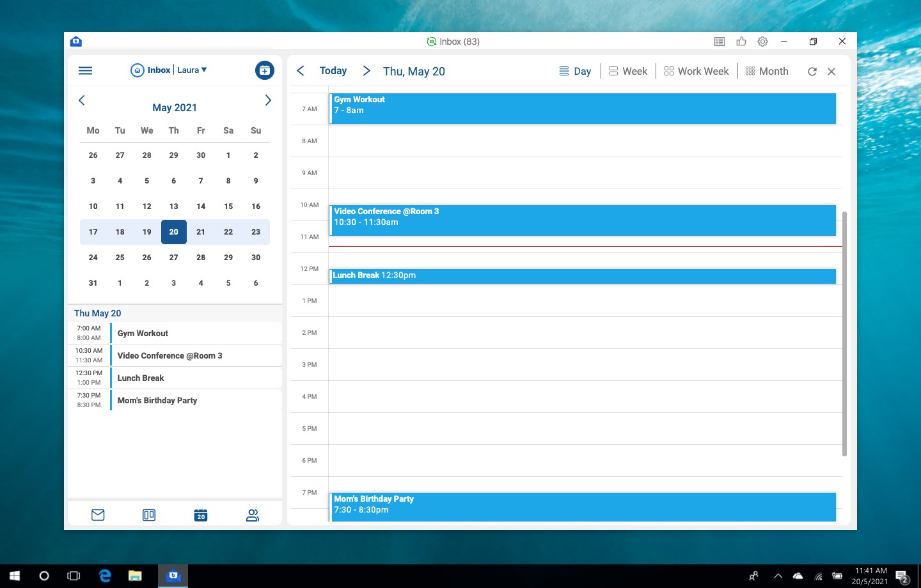The image size is (921, 588).
Task: Open Video Conference event block in day view
Action: pos(583,220)
